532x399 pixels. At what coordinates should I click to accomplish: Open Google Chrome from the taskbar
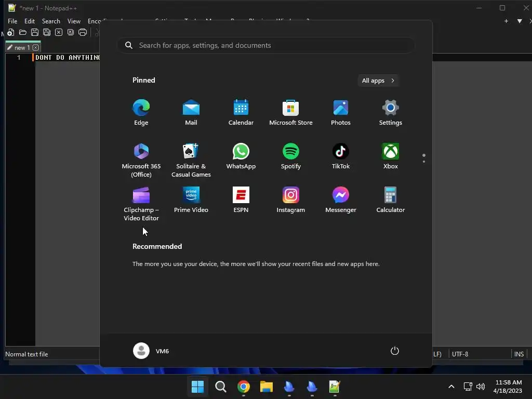(243, 387)
